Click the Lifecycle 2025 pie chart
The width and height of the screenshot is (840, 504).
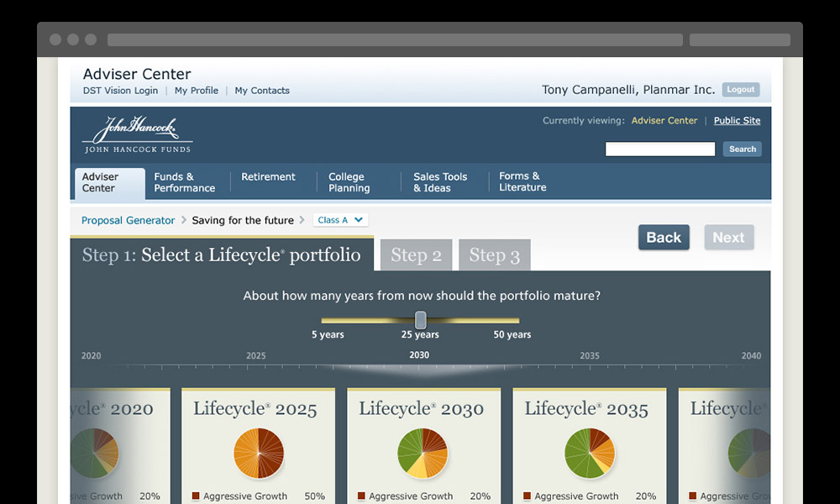(x=259, y=453)
